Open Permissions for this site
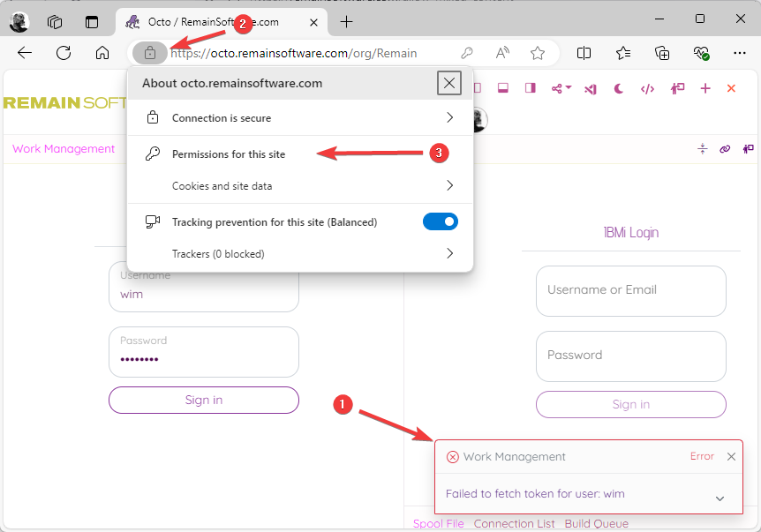Screen dimensions: 761x532 click(300, 154)
